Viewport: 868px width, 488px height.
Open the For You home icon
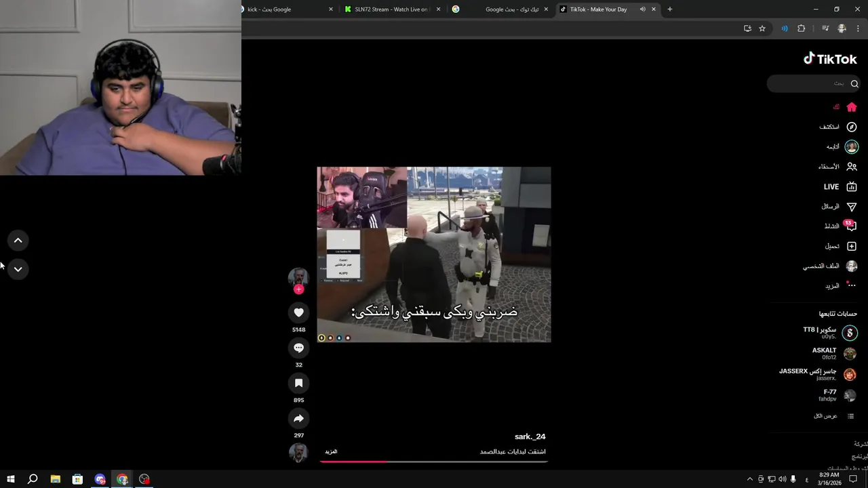click(x=852, y=107)
